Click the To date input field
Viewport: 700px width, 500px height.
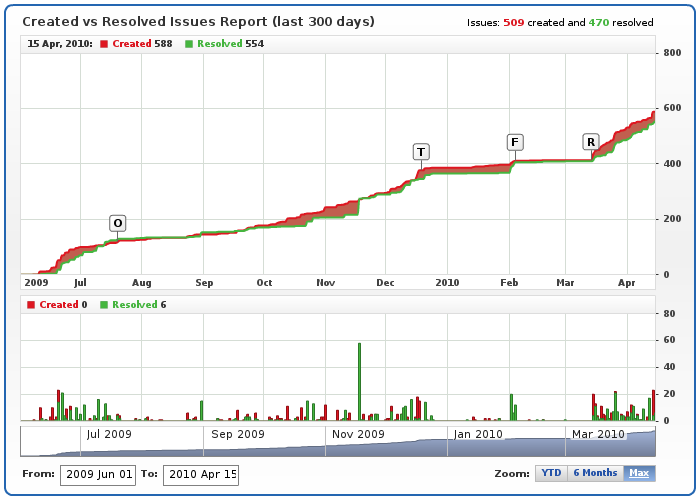(200, 475)
